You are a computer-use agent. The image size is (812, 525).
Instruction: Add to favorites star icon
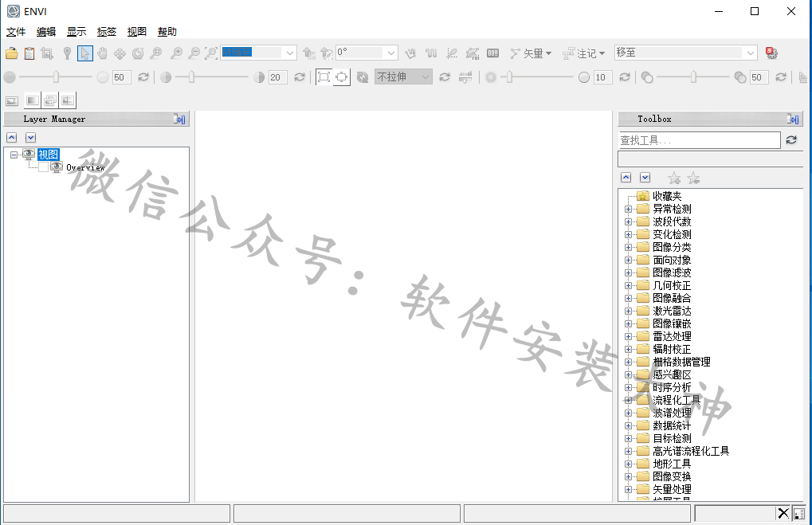pos(673,178)
